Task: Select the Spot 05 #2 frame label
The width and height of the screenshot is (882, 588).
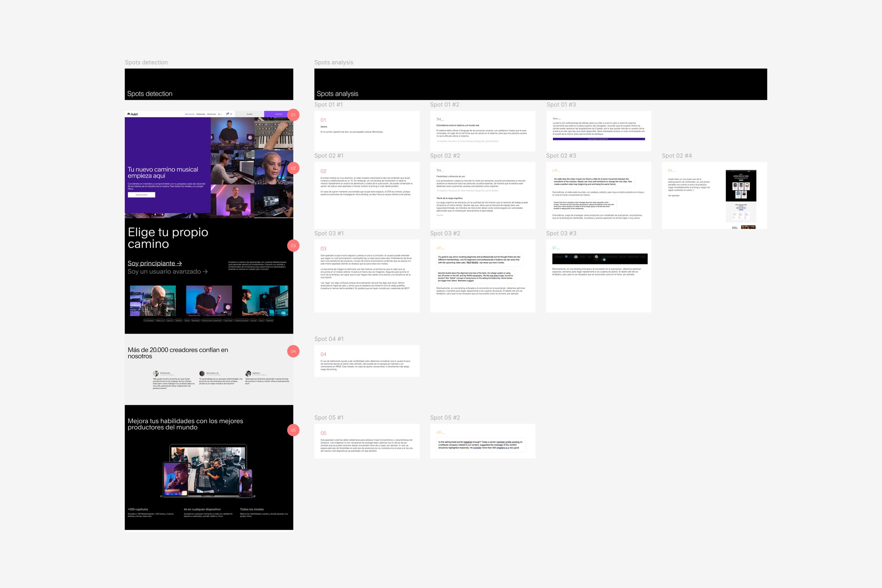Action: coord(445,418)
